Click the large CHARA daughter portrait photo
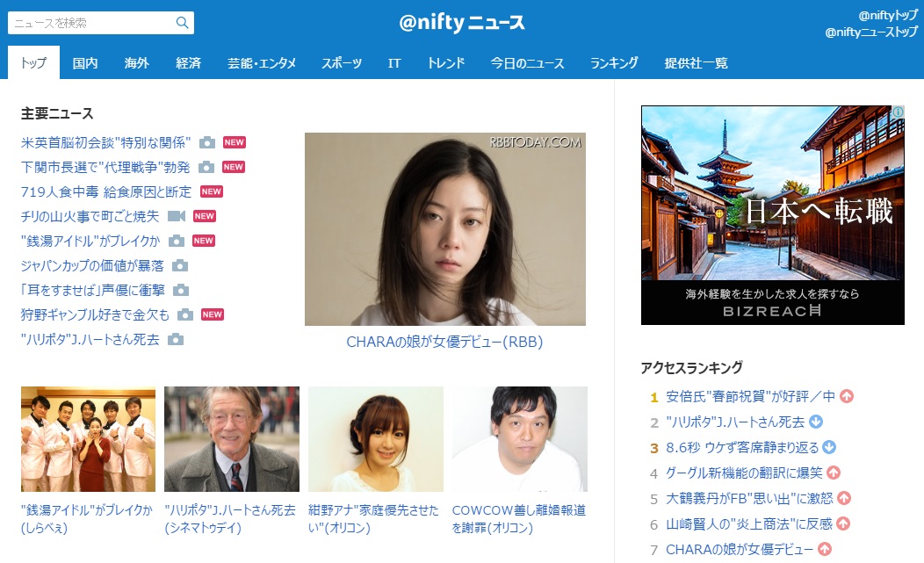Screen dimensions: 924x563 click(445, 229)
